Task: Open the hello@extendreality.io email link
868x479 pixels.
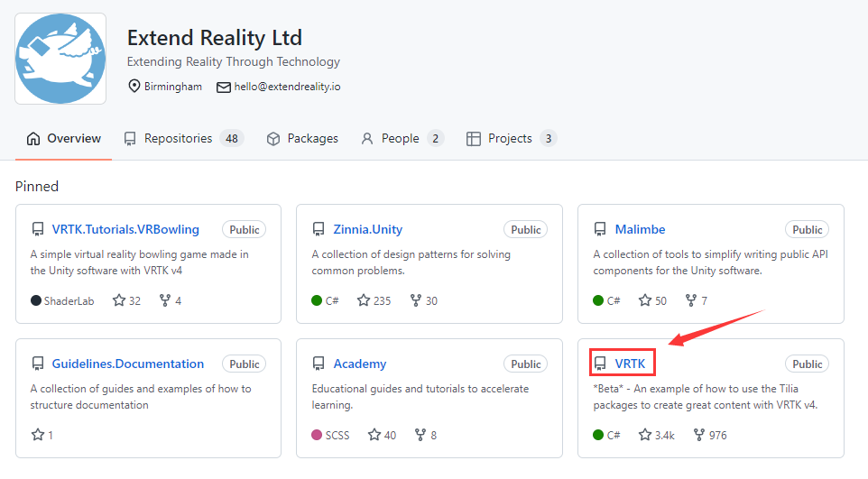Action: tap(287, 87)
